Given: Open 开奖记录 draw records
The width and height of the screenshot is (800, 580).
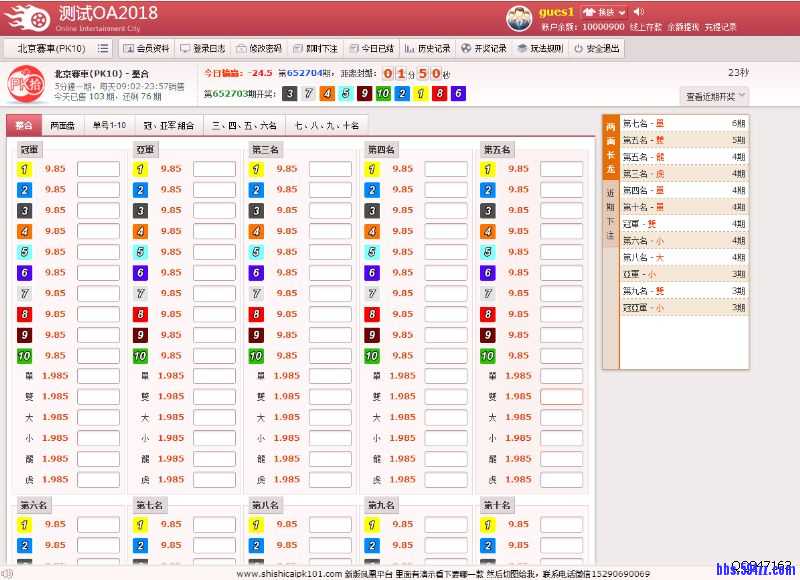Looking at the screenshot, I should 484,48.
